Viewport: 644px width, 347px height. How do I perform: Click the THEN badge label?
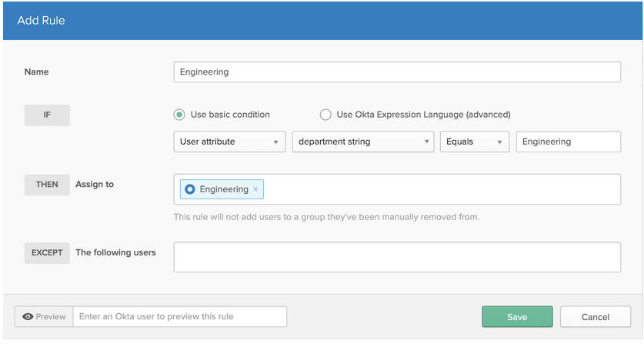(47, 185)
